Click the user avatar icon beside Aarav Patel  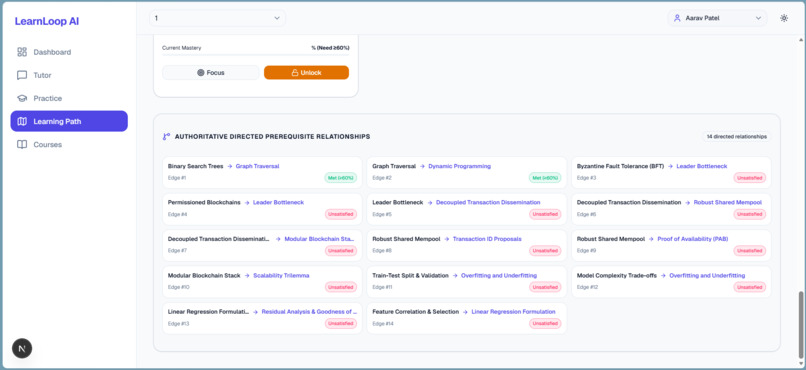click(677, 18)
